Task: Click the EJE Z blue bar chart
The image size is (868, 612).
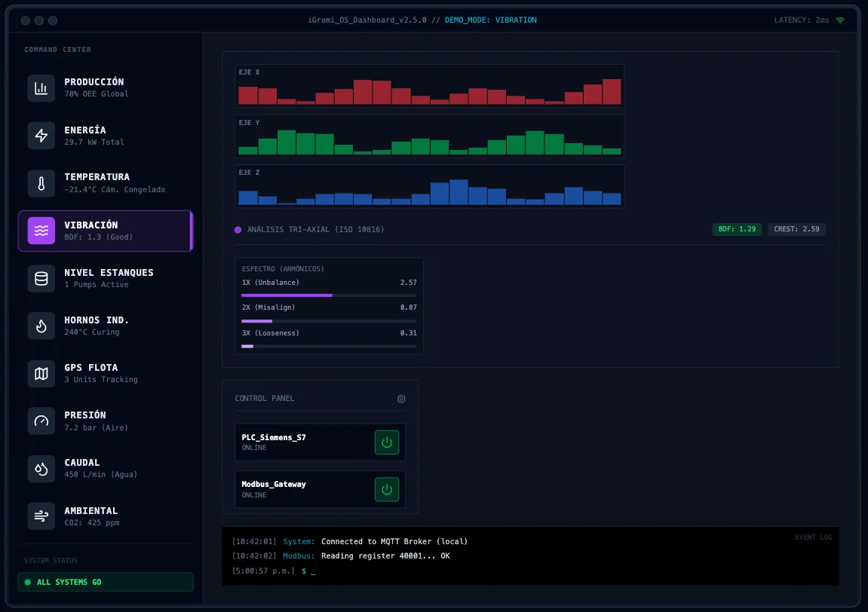Action: [430, 186]
